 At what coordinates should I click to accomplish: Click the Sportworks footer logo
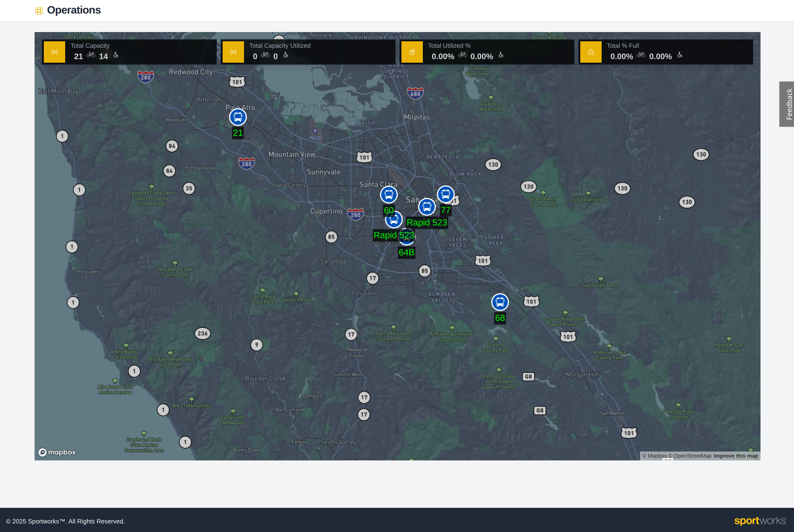click(x=760, y=521)
